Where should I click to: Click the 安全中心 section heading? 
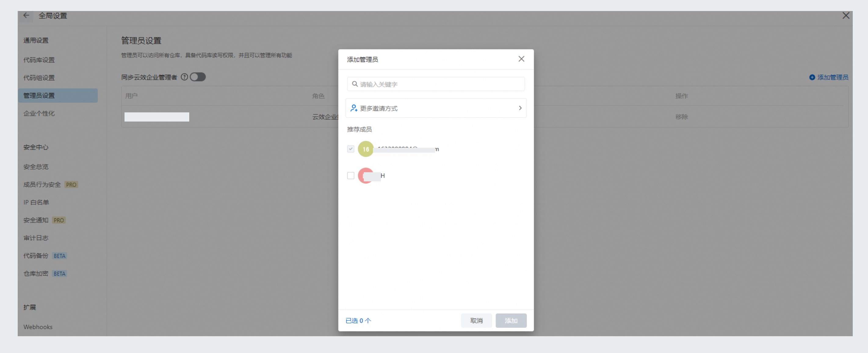[x=36, y=147]
